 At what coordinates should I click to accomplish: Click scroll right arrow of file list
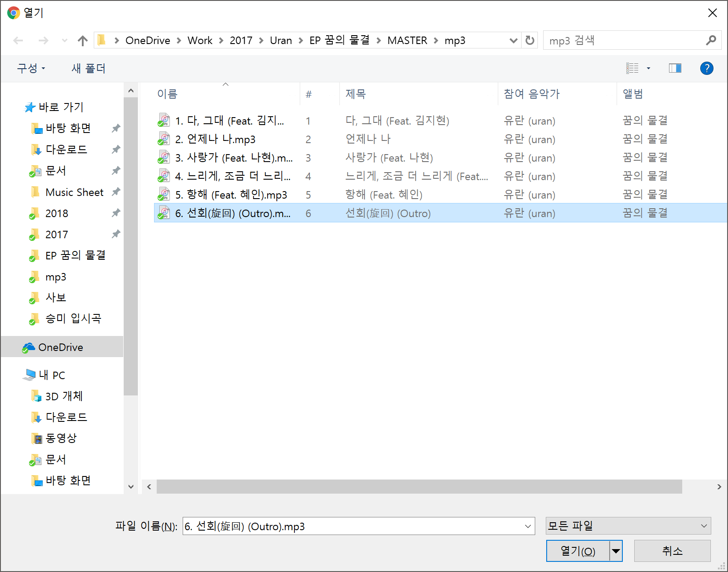point(719,487)
